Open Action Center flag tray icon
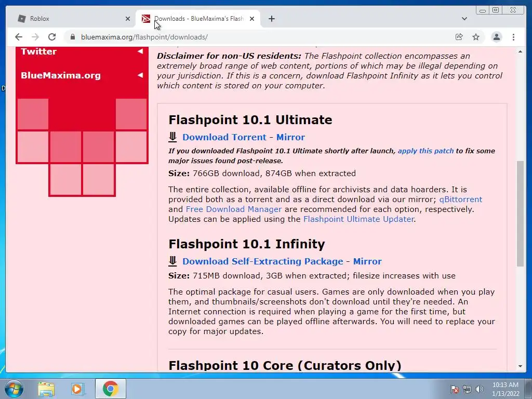This screenshot has width=532, height=399. (454, 389)
